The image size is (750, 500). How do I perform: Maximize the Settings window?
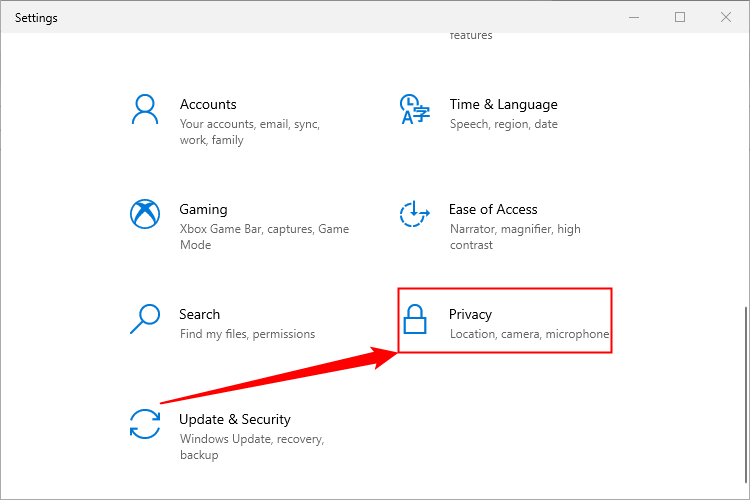pyautogui.click(x=680, y=17)
